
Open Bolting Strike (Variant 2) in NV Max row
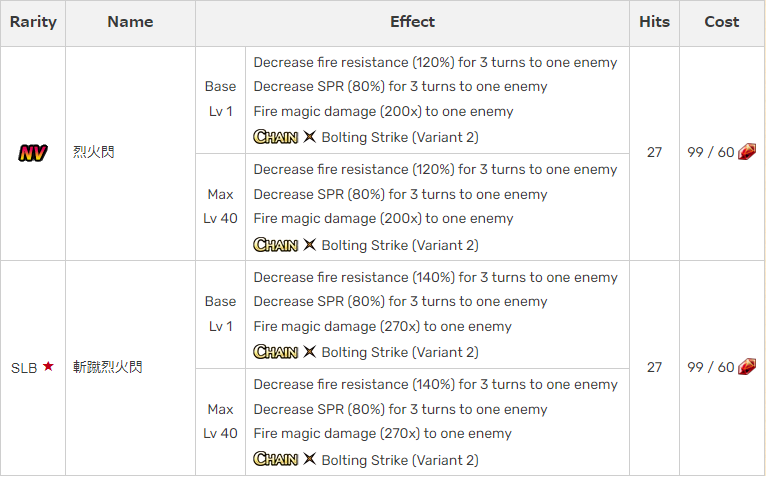pyautogui.click(x=400, y=245)
